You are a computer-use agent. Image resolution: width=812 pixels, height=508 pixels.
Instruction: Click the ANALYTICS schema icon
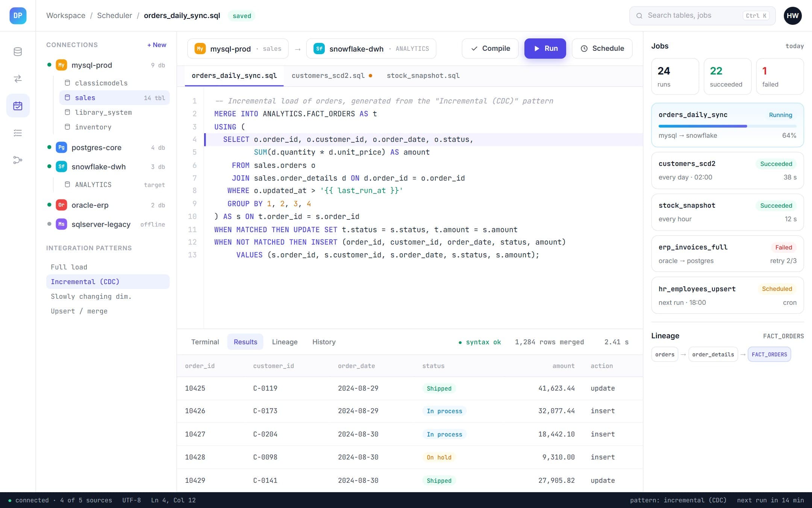(x=67, y=184)
